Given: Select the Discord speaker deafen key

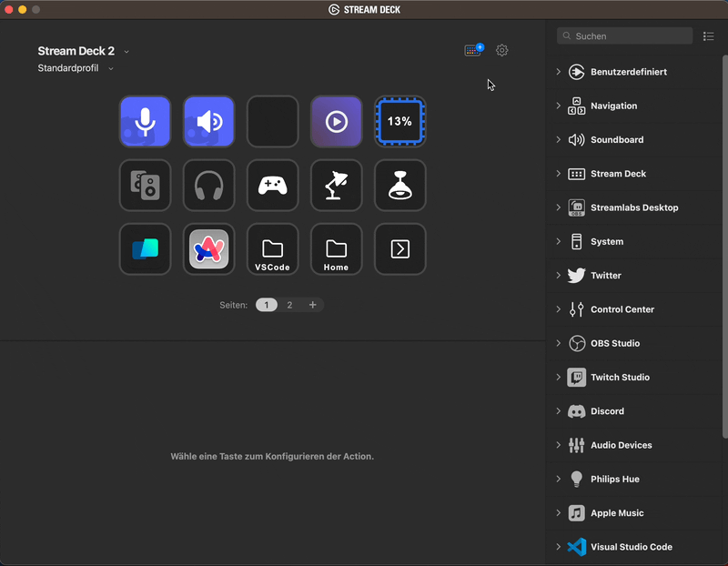Looking at the screenshot, I should click(x=209, y=122).
